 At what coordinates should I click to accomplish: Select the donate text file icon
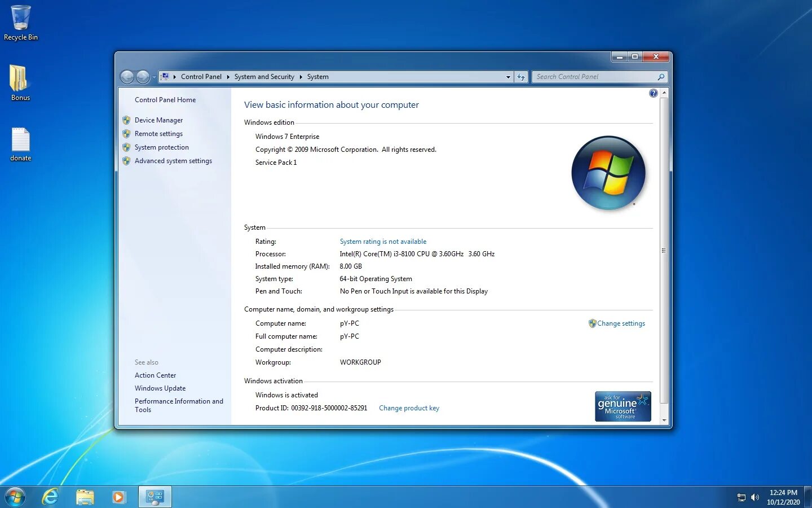coord(20,144)
